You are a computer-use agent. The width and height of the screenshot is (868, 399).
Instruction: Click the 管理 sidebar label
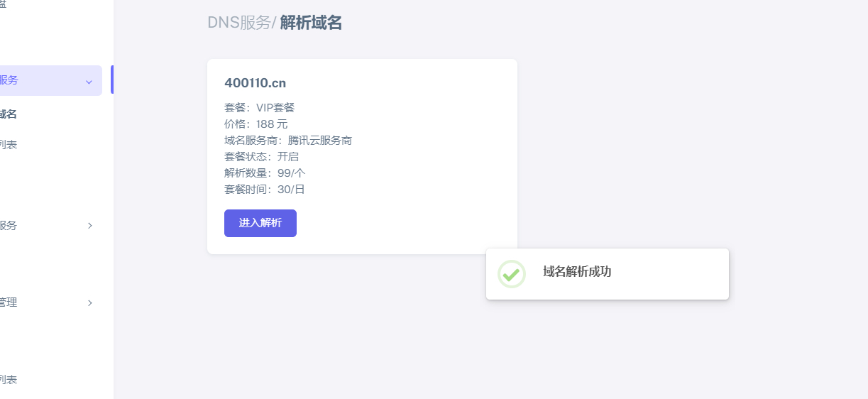[x=9, y=302]
